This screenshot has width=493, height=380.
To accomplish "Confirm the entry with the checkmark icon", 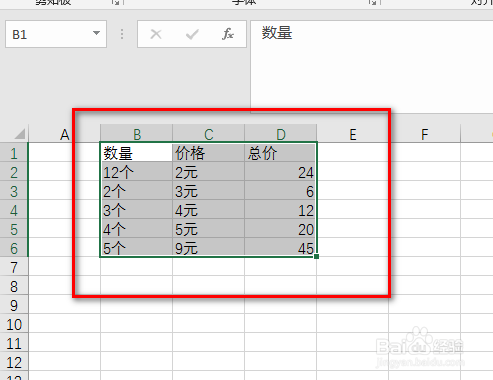I will pyautogui.click(x=192, y=34).
